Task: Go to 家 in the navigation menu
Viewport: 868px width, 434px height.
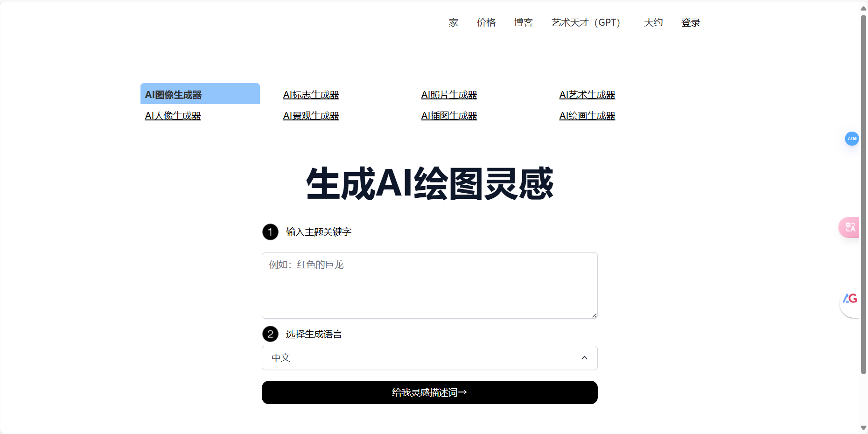Action: click(453, 22)
